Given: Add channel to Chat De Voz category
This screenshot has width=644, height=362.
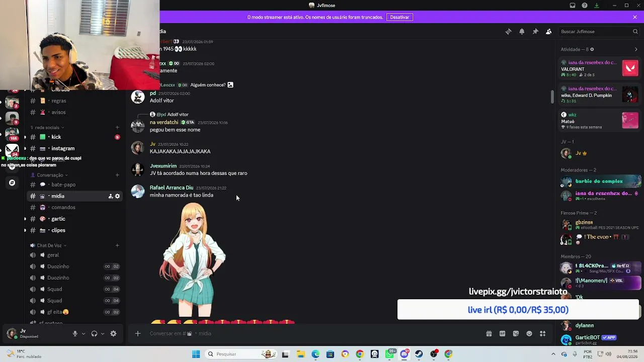Looking at the screenshot, I should [117, 245].
